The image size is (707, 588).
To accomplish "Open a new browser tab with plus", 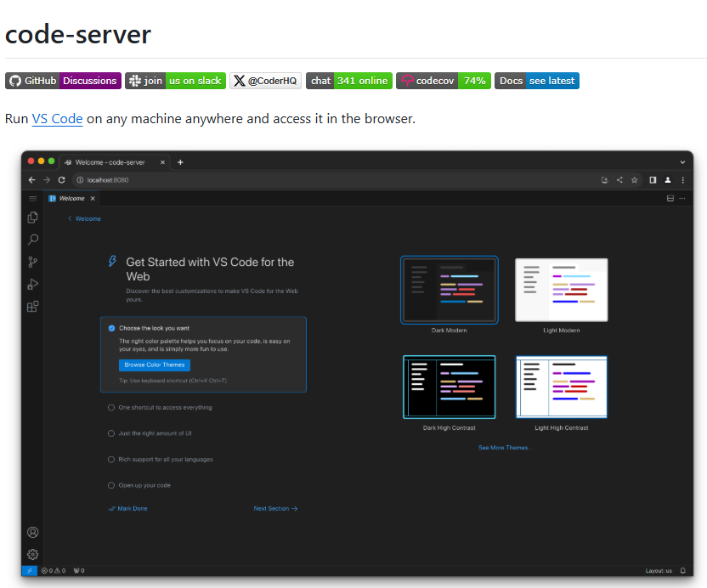I will click(x=180, y=161).
